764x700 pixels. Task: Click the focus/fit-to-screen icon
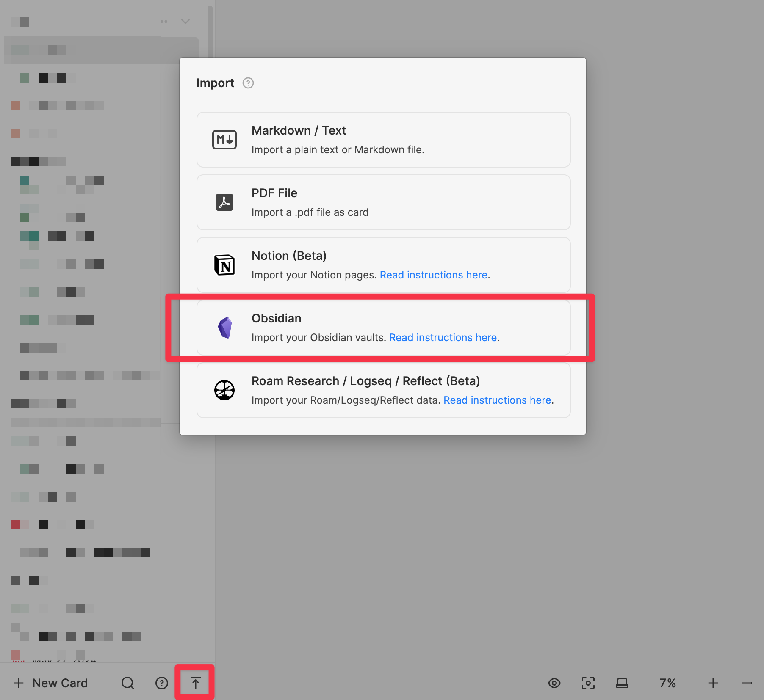(x=588, y=683)
